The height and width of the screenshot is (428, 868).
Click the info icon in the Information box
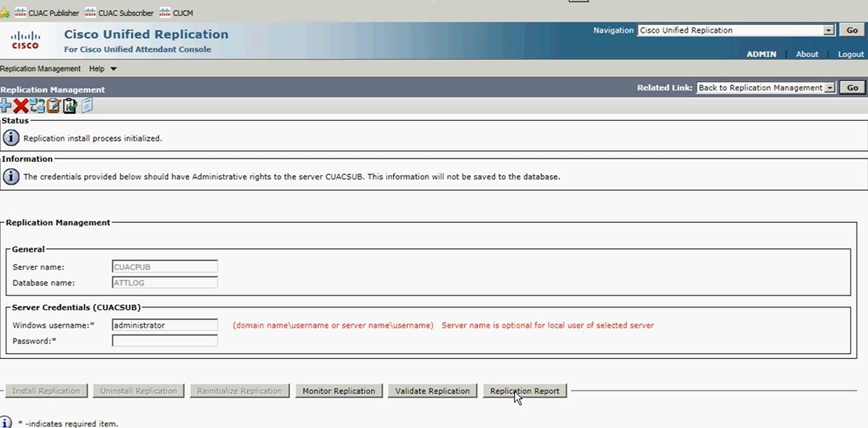click(11, 176)
